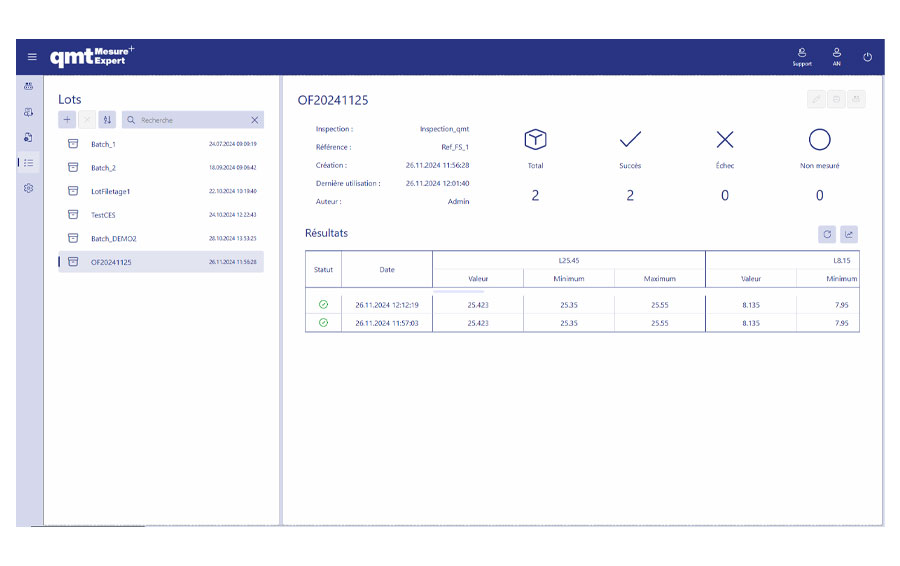Sort the lots list
The width and height of the screenshot is (900, 566).
click(x=108, y=120)
